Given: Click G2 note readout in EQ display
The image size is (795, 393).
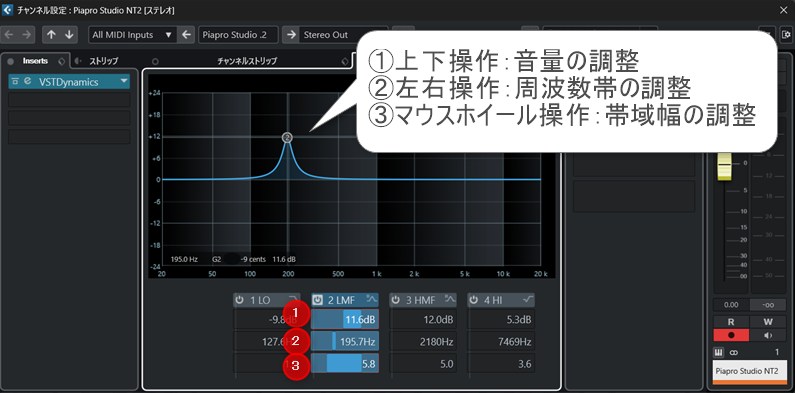Looking at the screenshot, I should coord(216,259).
